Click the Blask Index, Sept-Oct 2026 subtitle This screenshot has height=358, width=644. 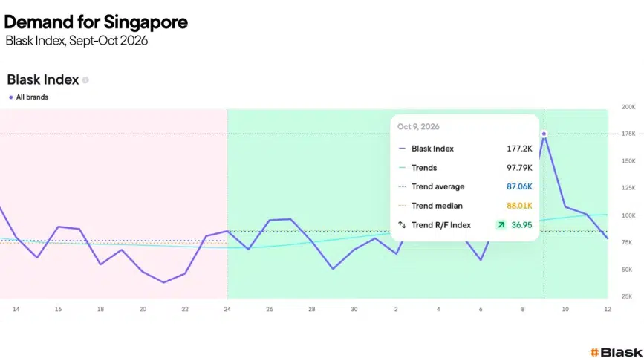77,41
